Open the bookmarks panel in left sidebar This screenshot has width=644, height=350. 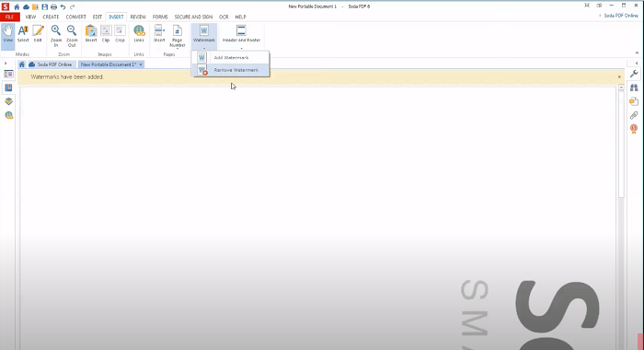(x=8, y=87)
